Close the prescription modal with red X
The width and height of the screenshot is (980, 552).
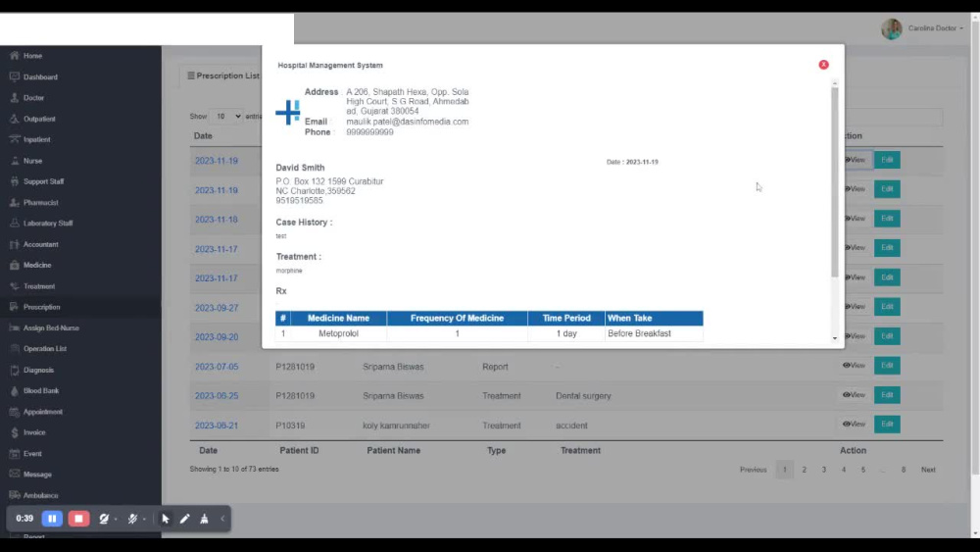(x=824, y=65)
